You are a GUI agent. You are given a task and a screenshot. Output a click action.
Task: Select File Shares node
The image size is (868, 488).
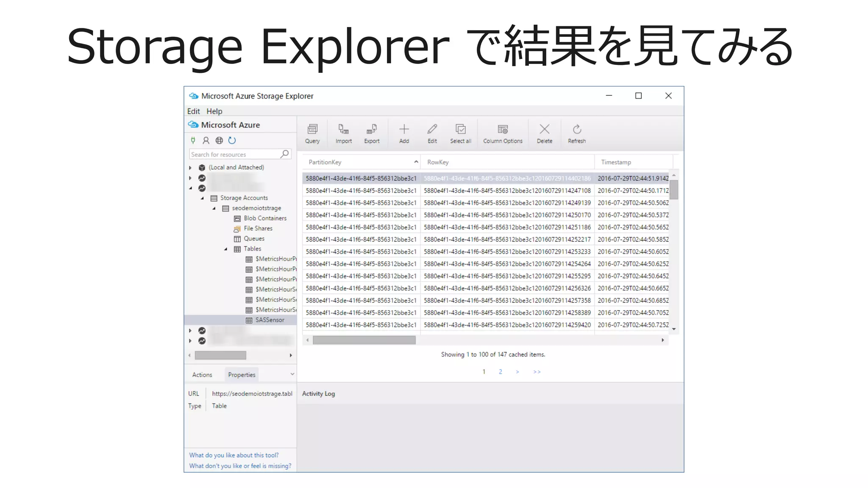click(x=258, y=228)
